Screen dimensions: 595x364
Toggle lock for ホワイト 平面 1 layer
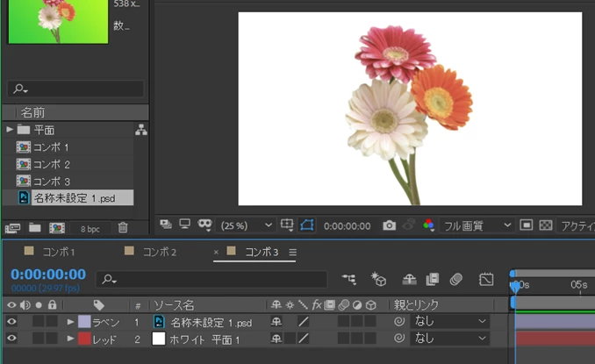point(52,339)
